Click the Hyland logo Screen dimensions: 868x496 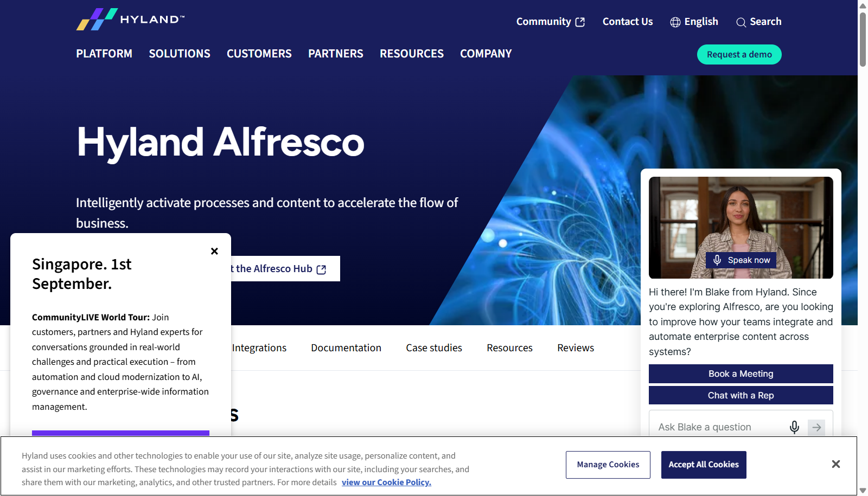click(130, 20)
